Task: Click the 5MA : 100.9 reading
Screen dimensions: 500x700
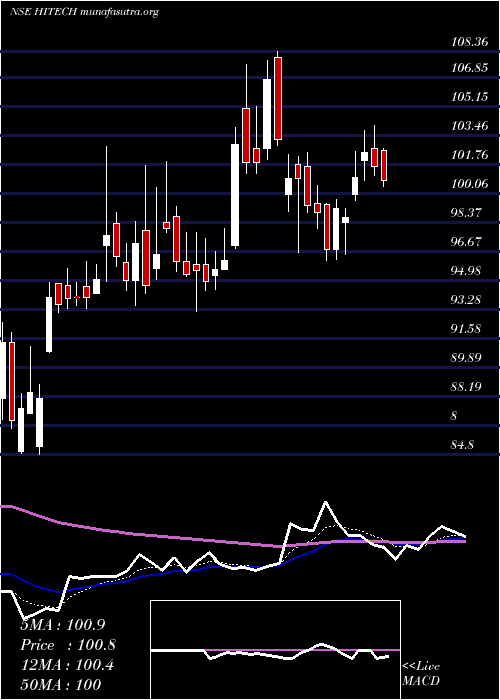Action: (63, 625)
